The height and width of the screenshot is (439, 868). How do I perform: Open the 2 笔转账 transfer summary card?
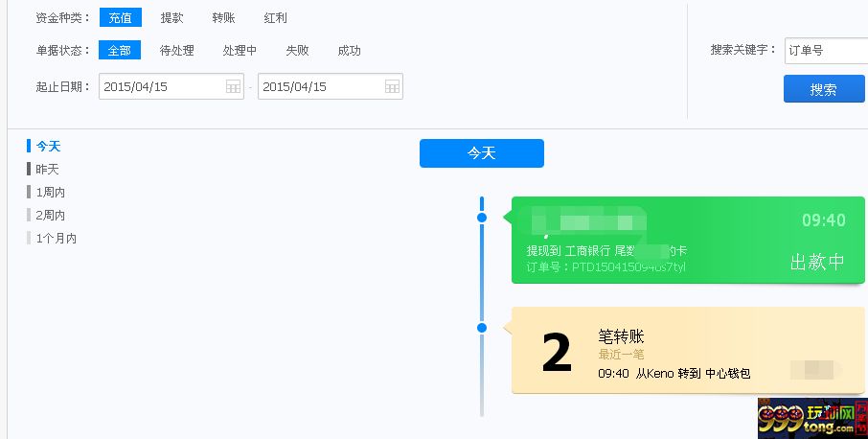[x=688, y=350]
